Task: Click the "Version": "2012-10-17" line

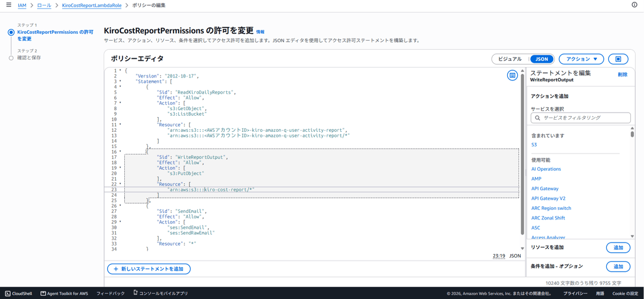Action: (168, 77)
